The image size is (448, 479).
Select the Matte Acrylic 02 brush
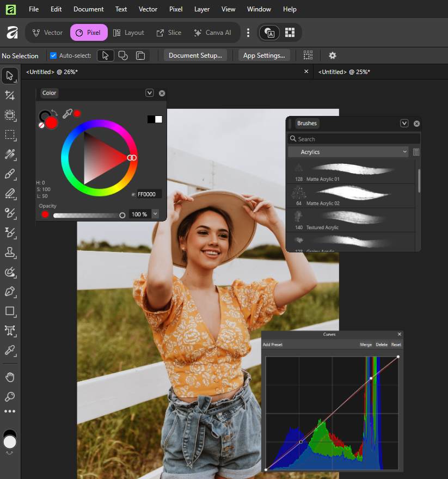point(351,196)
